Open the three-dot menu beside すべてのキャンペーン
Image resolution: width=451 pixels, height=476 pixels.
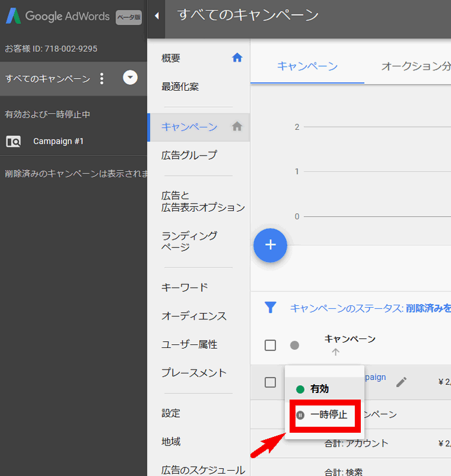coord(102,79)
